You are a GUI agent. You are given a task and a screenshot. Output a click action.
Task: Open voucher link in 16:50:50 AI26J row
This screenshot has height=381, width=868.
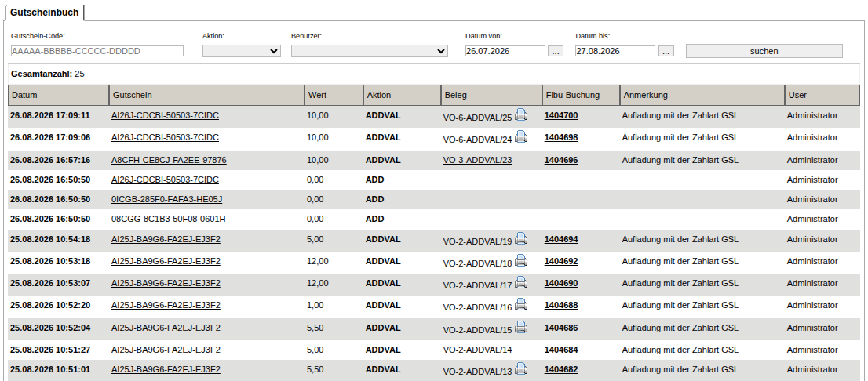[165, 180]
